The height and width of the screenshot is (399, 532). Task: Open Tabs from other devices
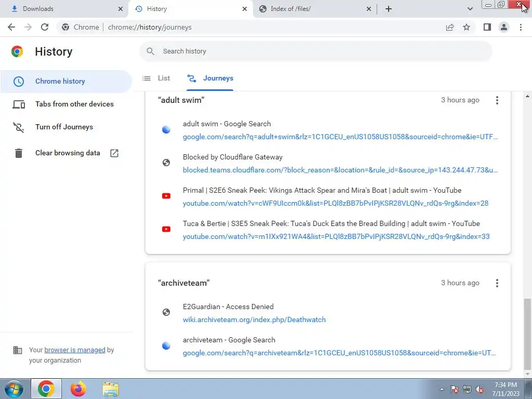[x=66, y=104]
